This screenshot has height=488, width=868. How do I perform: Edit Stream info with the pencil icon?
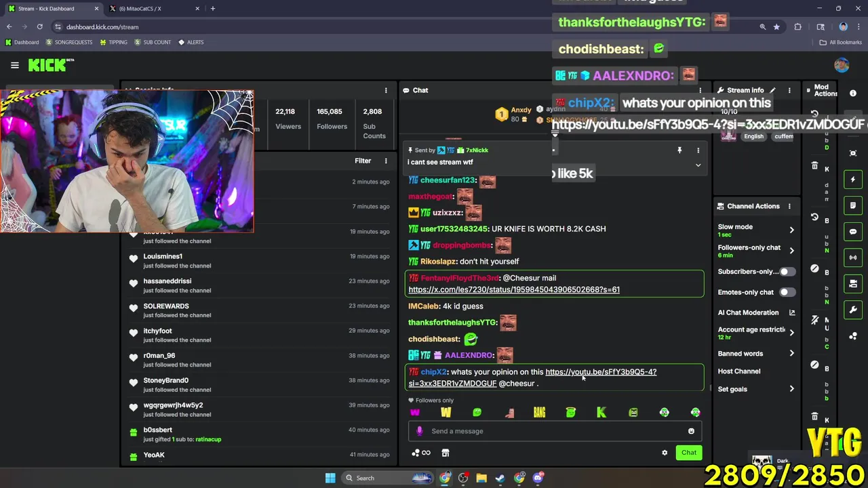[772, 90]
